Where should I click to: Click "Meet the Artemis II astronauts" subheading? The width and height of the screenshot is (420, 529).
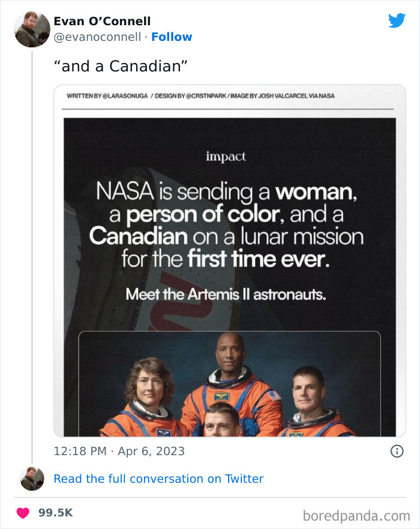coord(226,295)
